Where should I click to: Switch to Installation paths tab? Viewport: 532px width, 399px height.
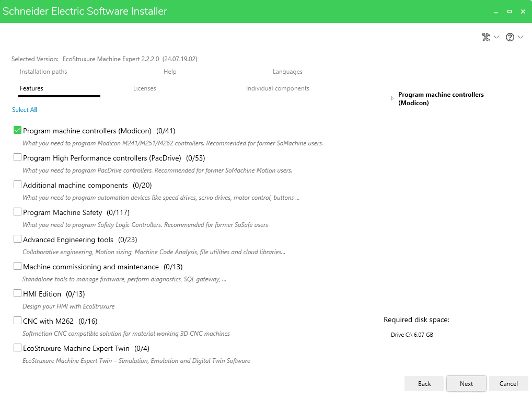click(x=43, y=72)
